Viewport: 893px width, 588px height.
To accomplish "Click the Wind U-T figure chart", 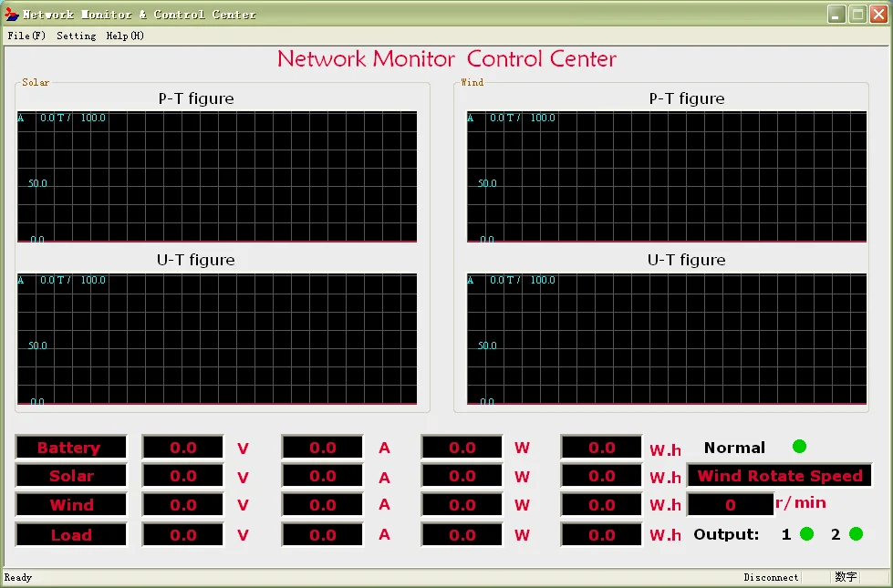I will (667, 338).
